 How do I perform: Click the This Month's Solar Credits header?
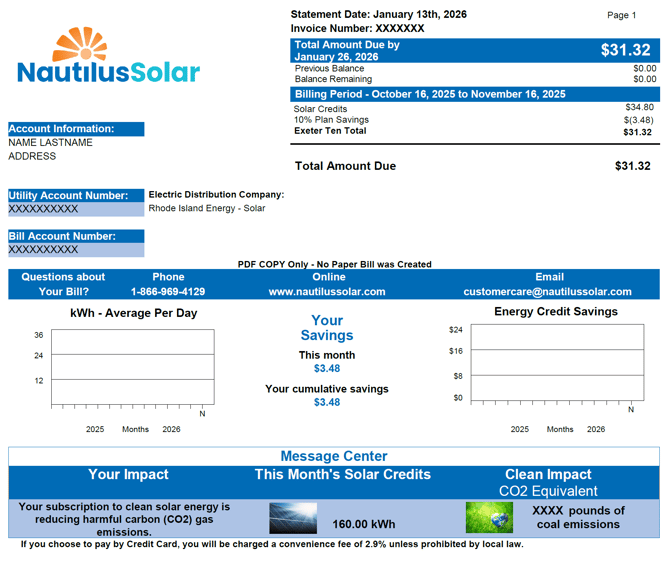(343, 474)
